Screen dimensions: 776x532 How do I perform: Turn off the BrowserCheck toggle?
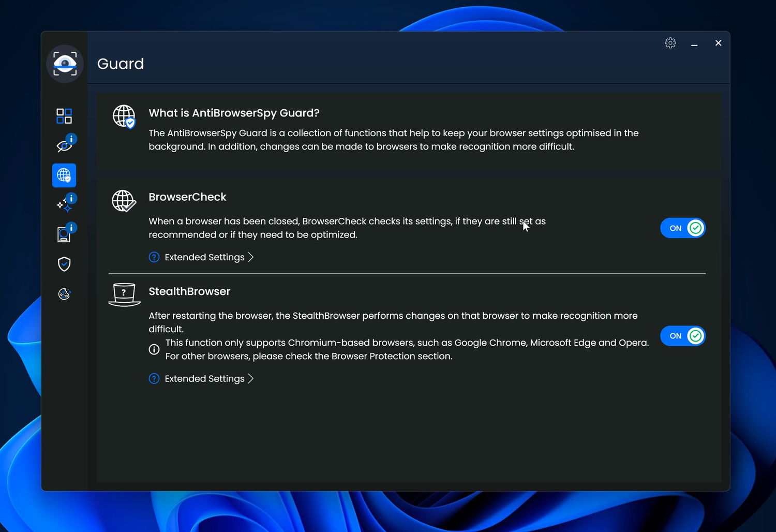coord(683,228)
